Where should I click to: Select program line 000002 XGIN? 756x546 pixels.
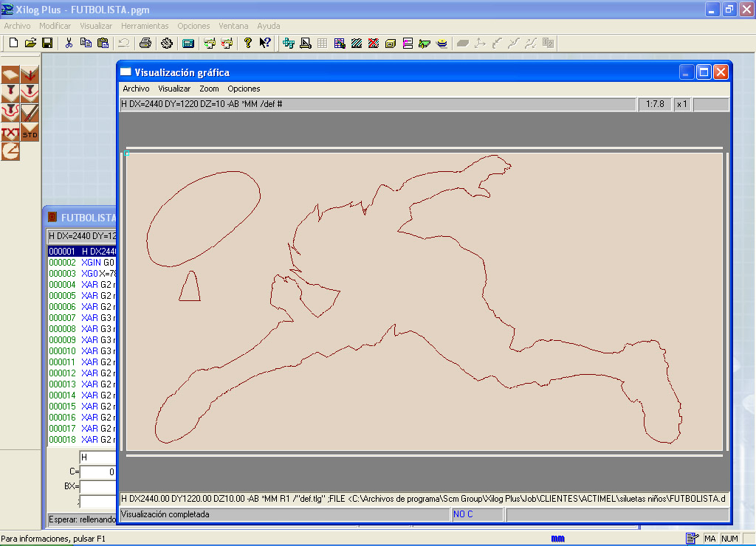[x=81, y=263]
